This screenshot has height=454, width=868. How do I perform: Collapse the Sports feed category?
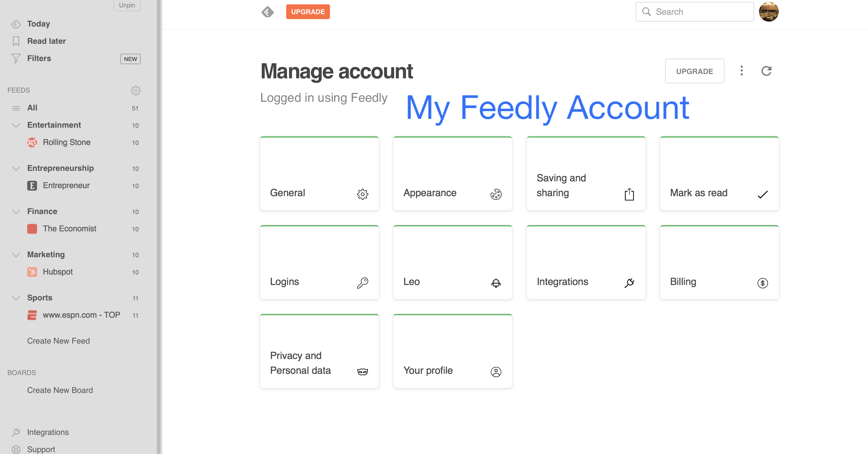pos(16,298)
